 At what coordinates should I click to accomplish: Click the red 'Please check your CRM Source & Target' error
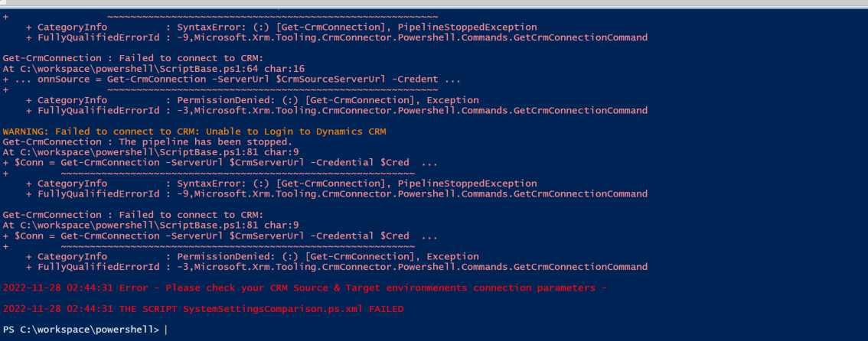coord(305,288)
